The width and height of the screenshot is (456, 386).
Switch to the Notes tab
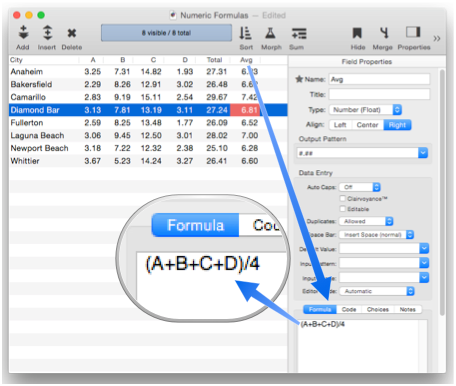[408, 309]
